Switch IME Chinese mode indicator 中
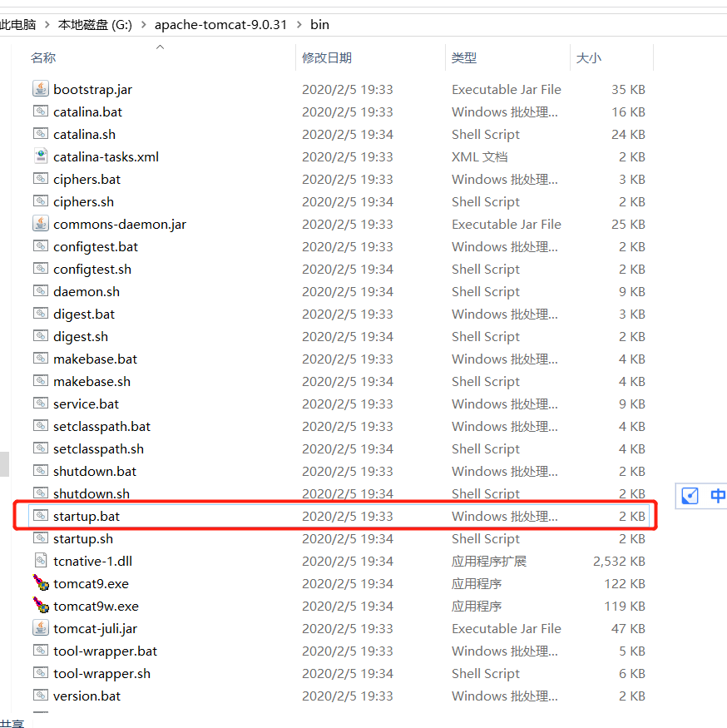The height and width of the screenshot is (728, 727). (718, 496)
